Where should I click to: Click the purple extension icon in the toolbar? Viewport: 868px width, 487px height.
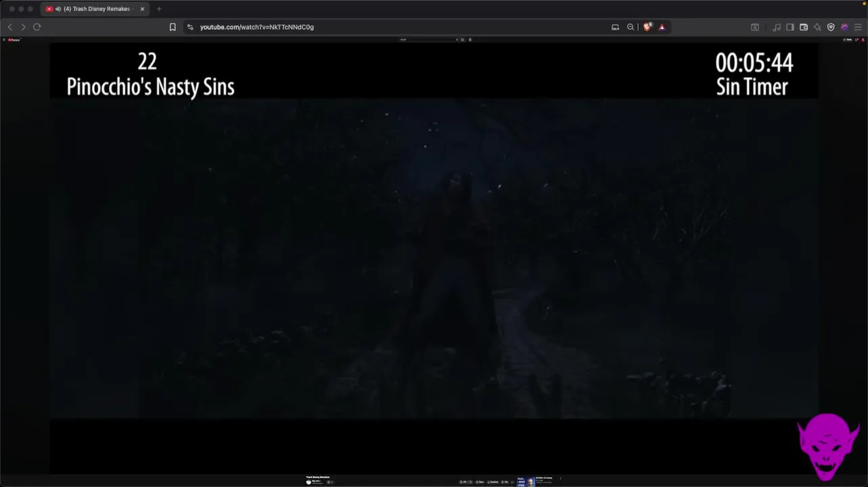click(844, 27)
